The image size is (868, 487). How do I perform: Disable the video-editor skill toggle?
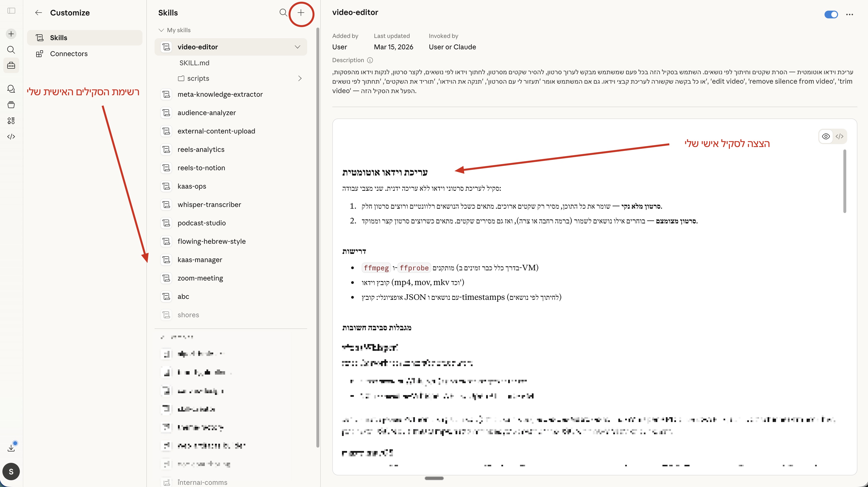(x=831, y=15)
